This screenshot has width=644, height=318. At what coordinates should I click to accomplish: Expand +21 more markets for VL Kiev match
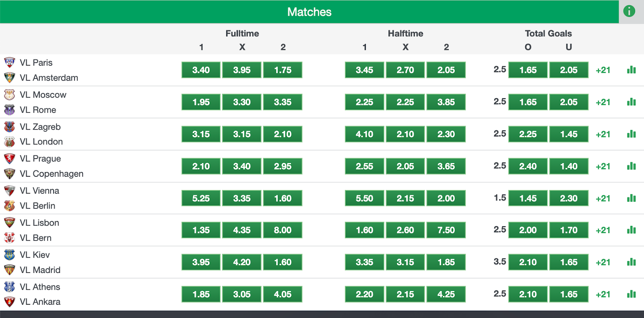pos(603,262)
